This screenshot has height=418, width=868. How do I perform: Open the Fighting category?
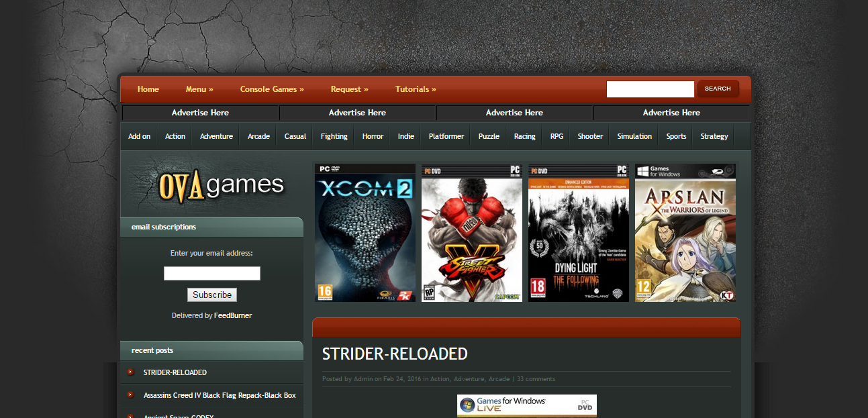click(x=334, y=136)
